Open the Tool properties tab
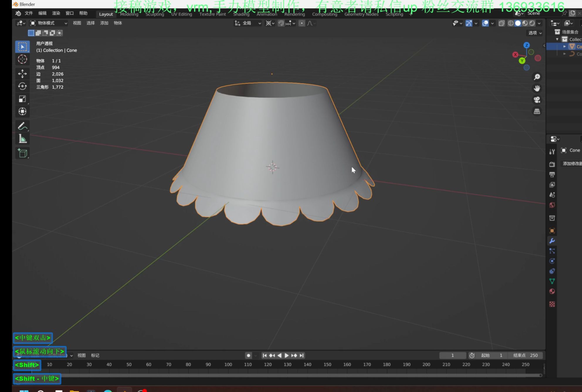 point(552,151)
